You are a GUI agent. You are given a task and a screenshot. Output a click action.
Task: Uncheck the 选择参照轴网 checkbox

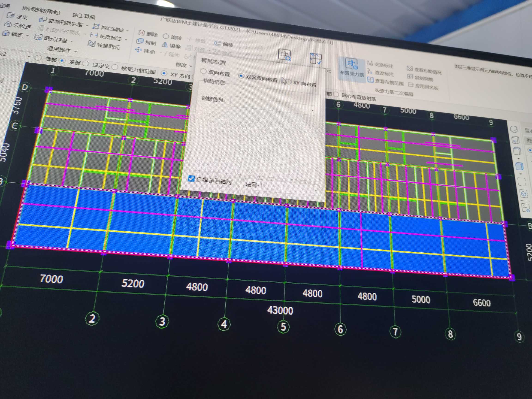(x=191, y=178)
